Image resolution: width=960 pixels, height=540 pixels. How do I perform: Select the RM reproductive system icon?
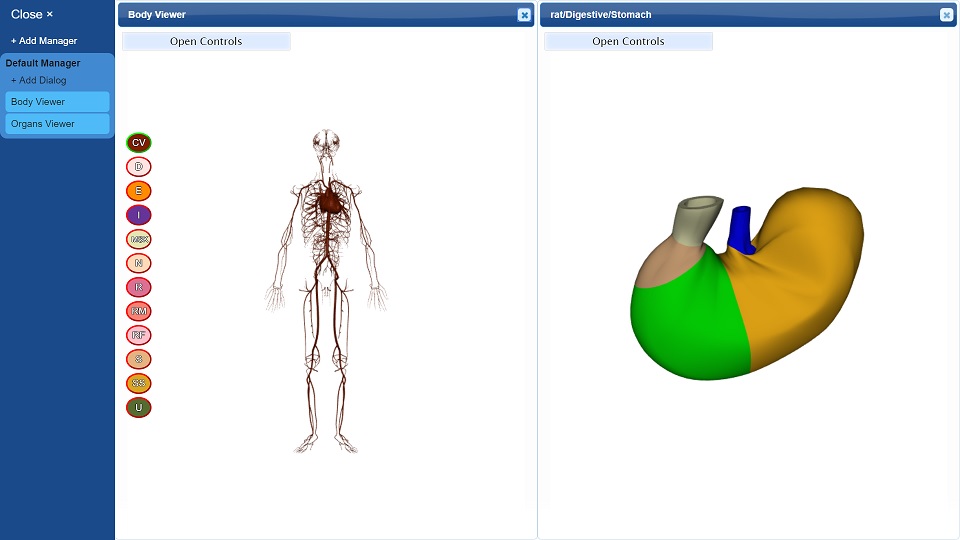click(x=138, y=311)
